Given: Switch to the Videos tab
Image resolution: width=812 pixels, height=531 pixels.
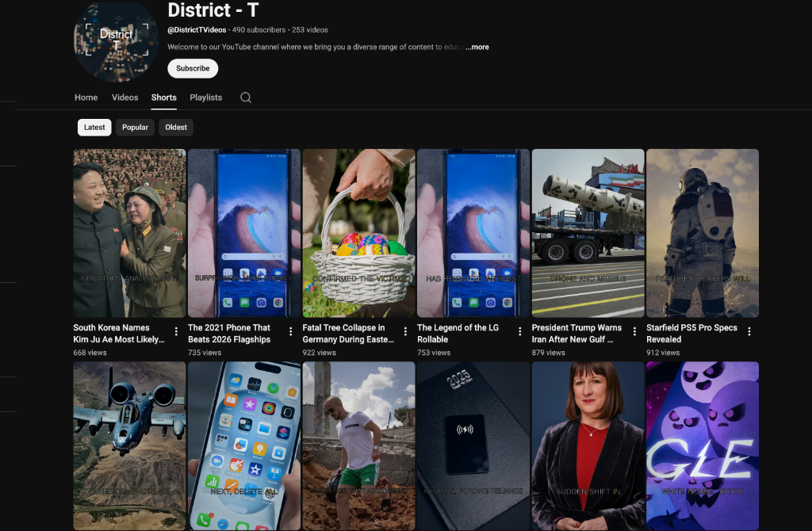Looking at the screenshot, I should 124,97.
